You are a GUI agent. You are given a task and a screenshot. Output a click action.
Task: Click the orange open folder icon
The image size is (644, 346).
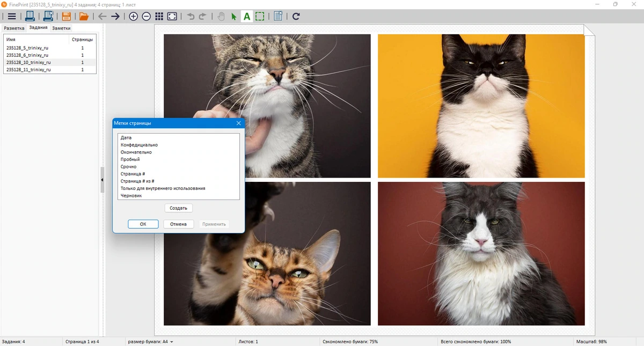point(84,16)
